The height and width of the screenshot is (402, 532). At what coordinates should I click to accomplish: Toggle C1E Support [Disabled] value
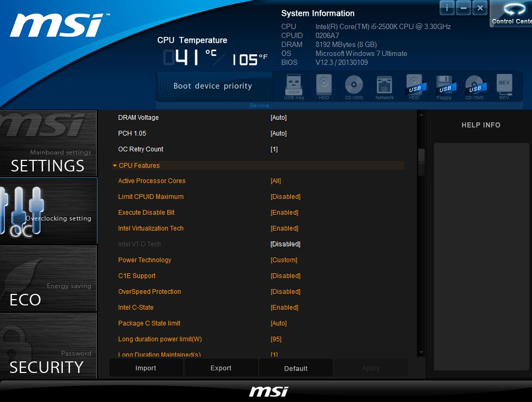[x=286, y=276]
